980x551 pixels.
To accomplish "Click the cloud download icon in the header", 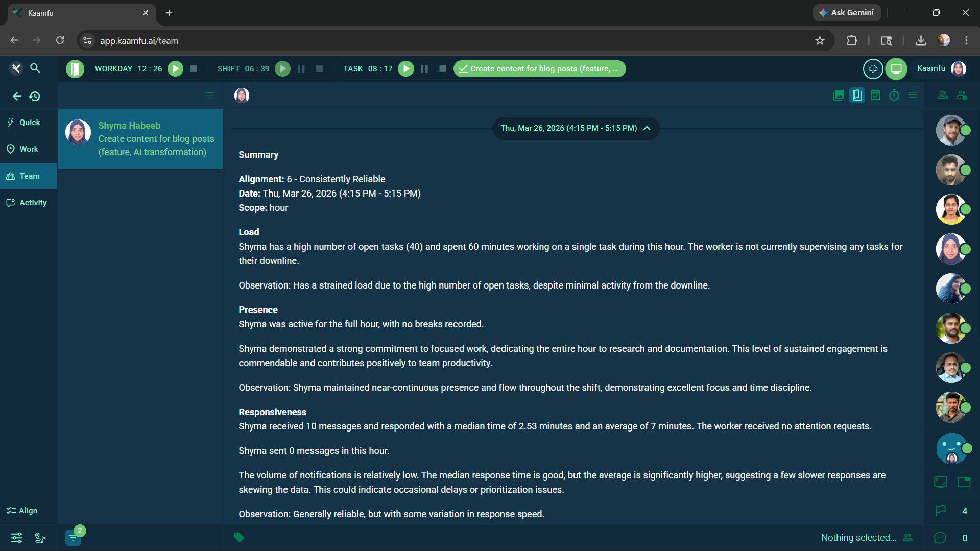I will coord(873,69).
